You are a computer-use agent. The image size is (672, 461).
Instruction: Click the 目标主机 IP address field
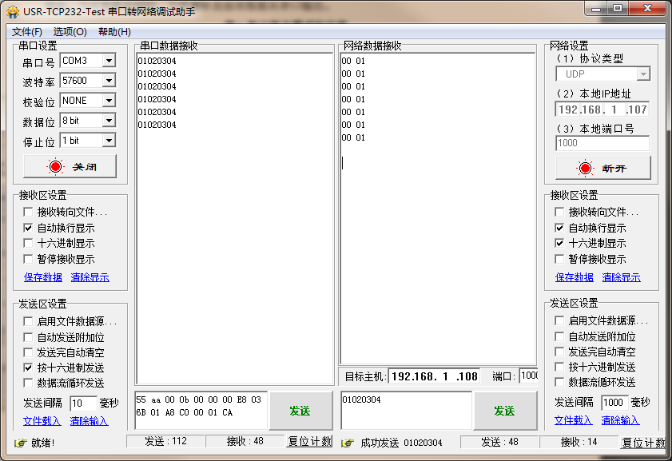(x=435, y=376)
